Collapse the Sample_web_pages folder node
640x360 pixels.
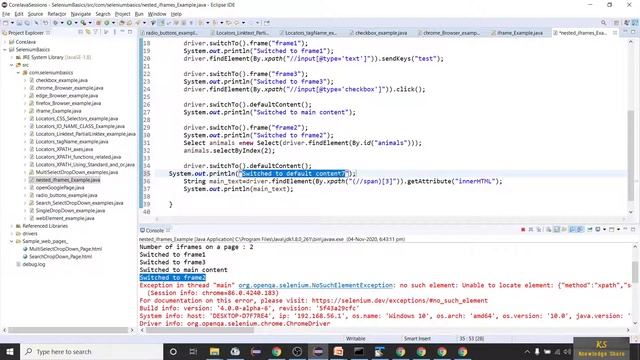11,241
